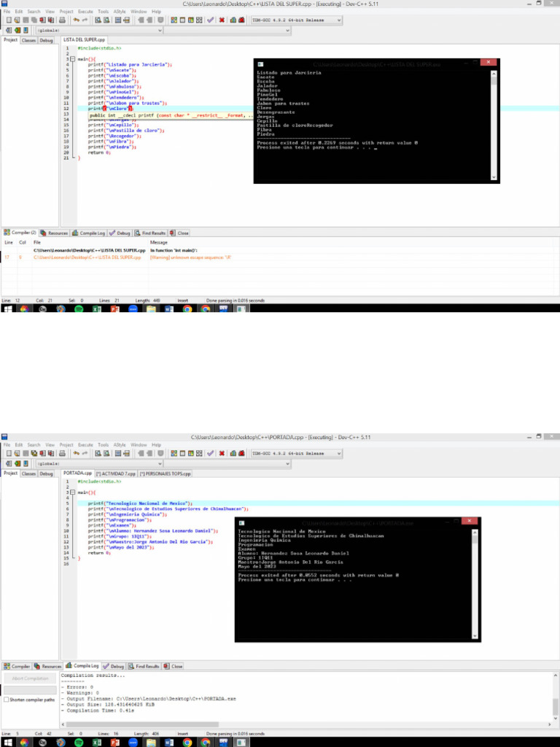560x747 pixels.
Task: Click PowerPoint icon in taskbar below LISTA DEL SUPER window
Action: 114,309
